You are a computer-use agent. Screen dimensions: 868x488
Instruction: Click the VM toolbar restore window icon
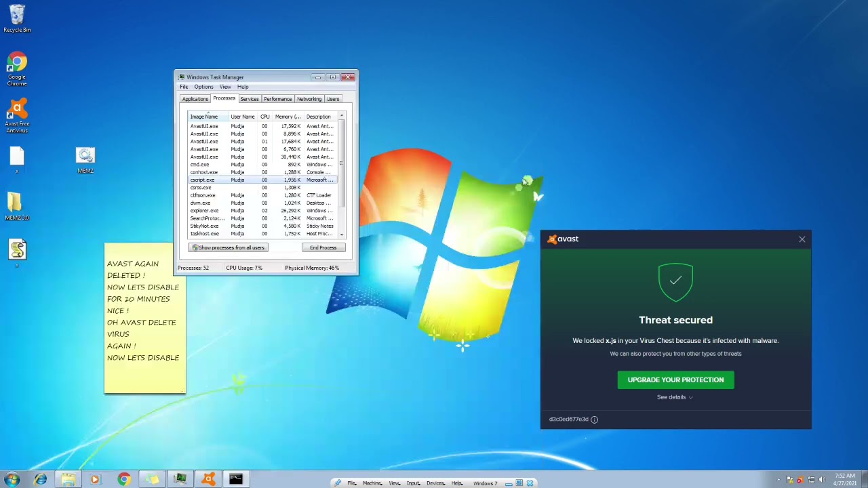click(519, 483)
